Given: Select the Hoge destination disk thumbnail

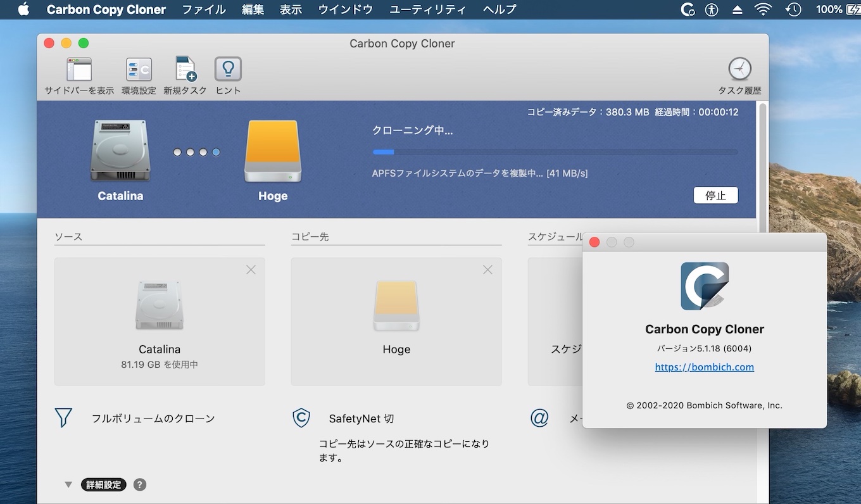Looking at the screenshot, I should (x=396, y=306).
